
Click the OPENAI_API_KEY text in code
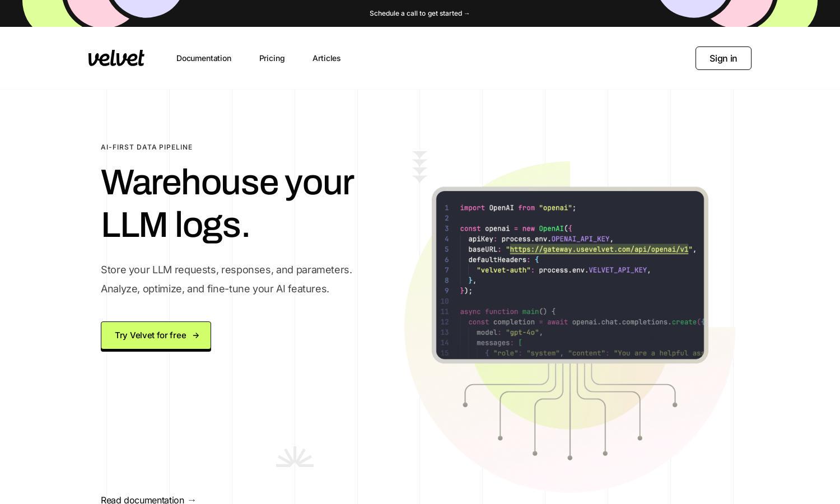click(580, 239)
